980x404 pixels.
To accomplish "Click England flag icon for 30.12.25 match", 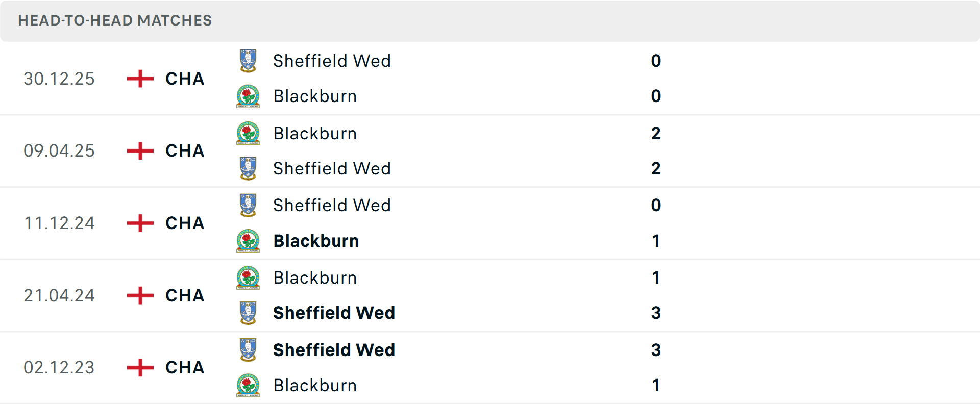I will (x=140, y=79).
